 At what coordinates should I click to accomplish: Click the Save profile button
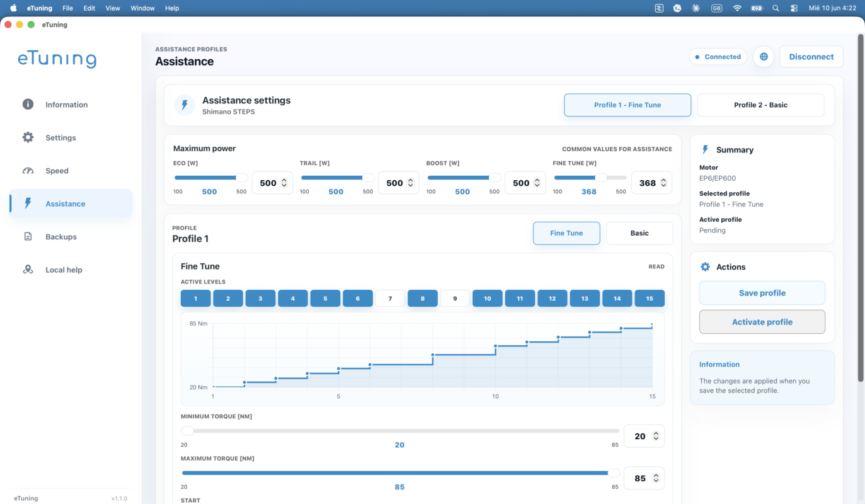pyautogui.click(x=762, y=293)
